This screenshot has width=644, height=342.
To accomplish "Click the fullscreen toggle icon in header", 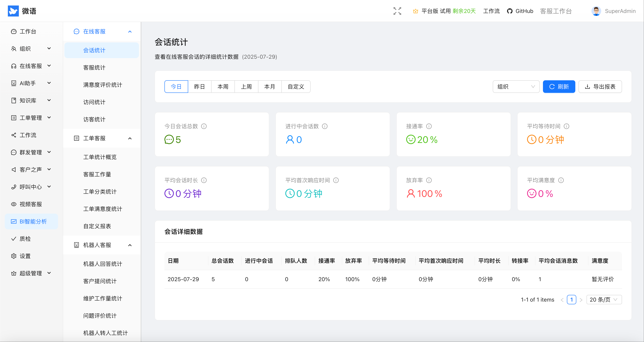I will (x=397, y=11).
